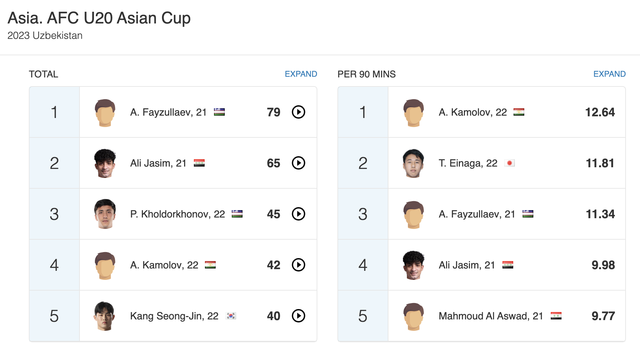The width and height of the screenshot is (640, 364).
Task: Play video for P. Kholdorkhonov's 45 total
Action: coord(298,214)
